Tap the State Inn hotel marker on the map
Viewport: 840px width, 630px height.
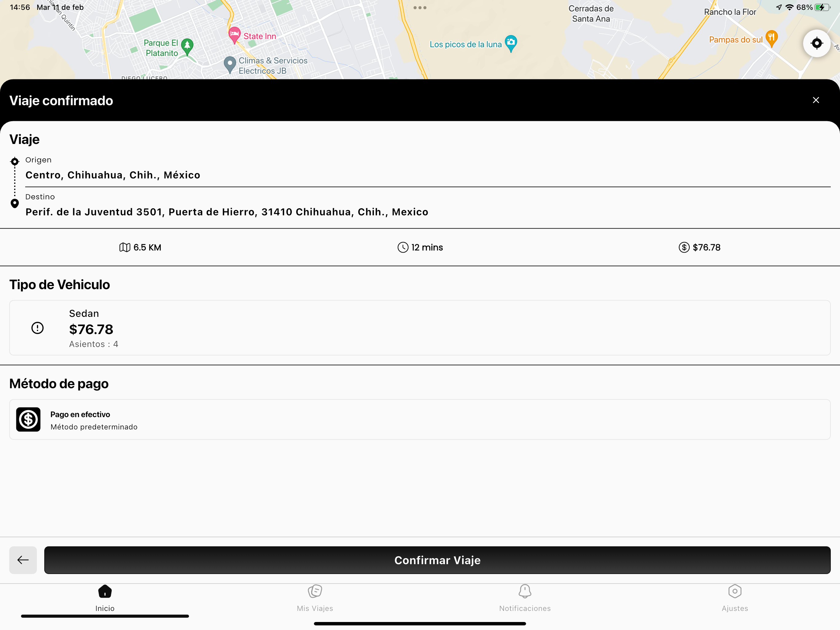[234, 35]
